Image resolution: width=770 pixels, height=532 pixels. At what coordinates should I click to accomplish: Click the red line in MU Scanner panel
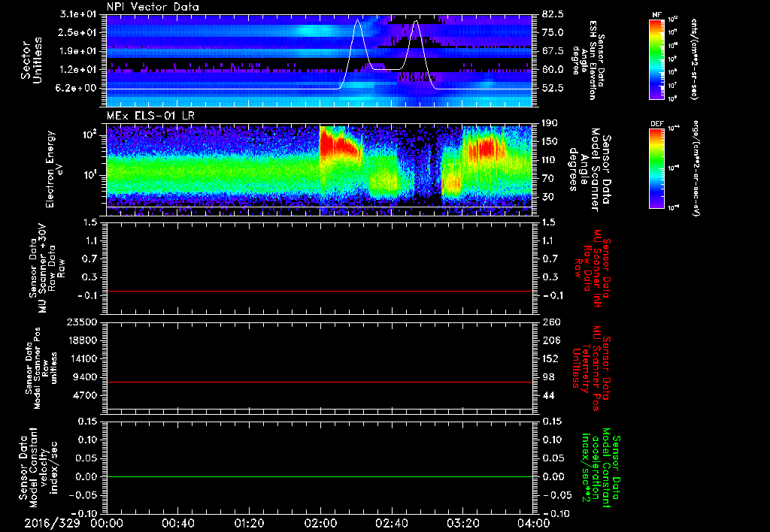(319, 292)
